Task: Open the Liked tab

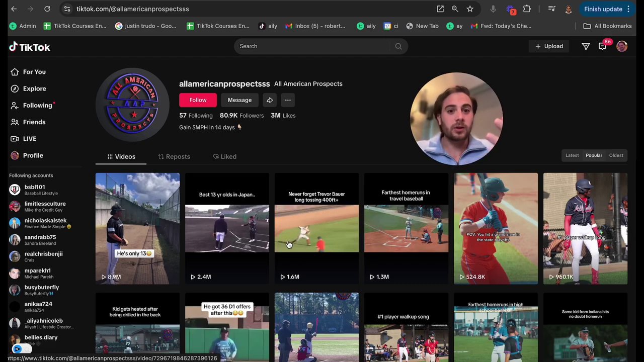Action: (224, 156)
